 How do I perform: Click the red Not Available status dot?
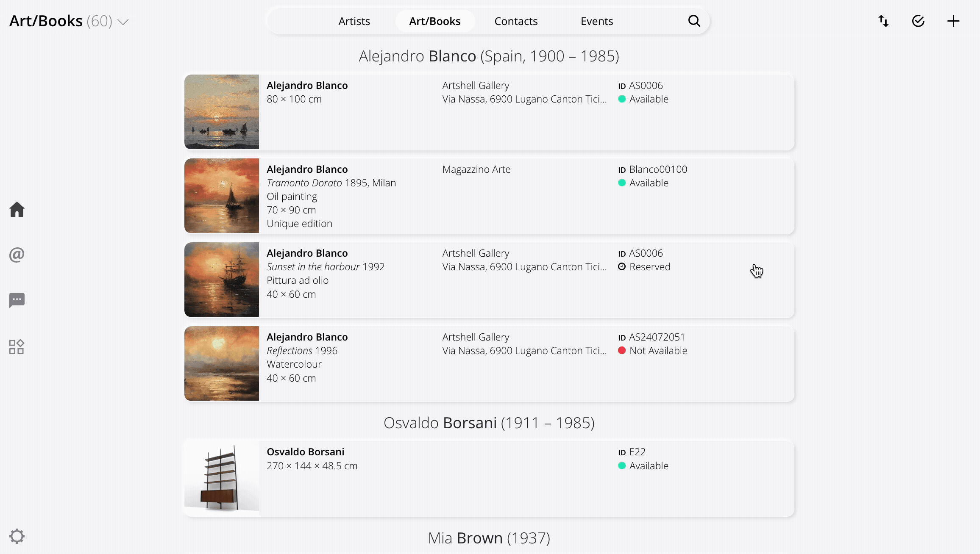(622, 351)
